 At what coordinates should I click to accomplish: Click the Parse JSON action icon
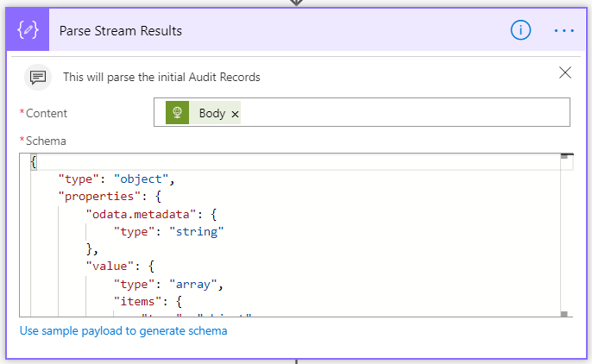coord(28,30)
